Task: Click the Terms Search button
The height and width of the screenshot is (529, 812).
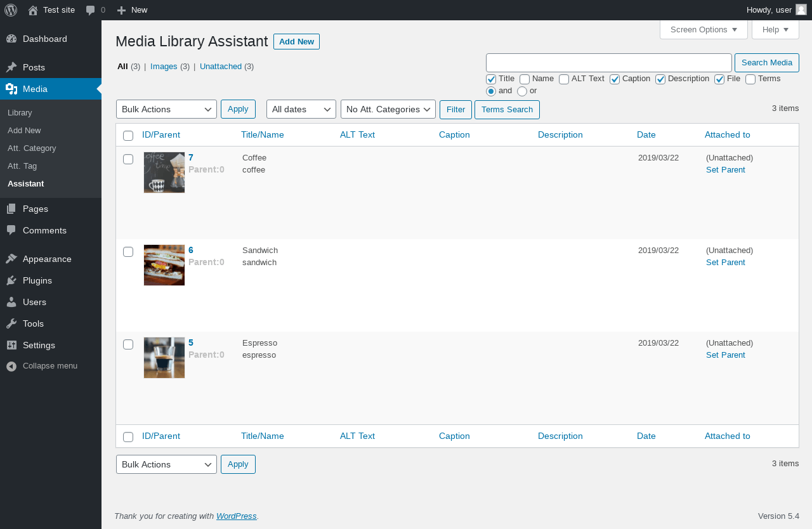Action: click(507, 110)
